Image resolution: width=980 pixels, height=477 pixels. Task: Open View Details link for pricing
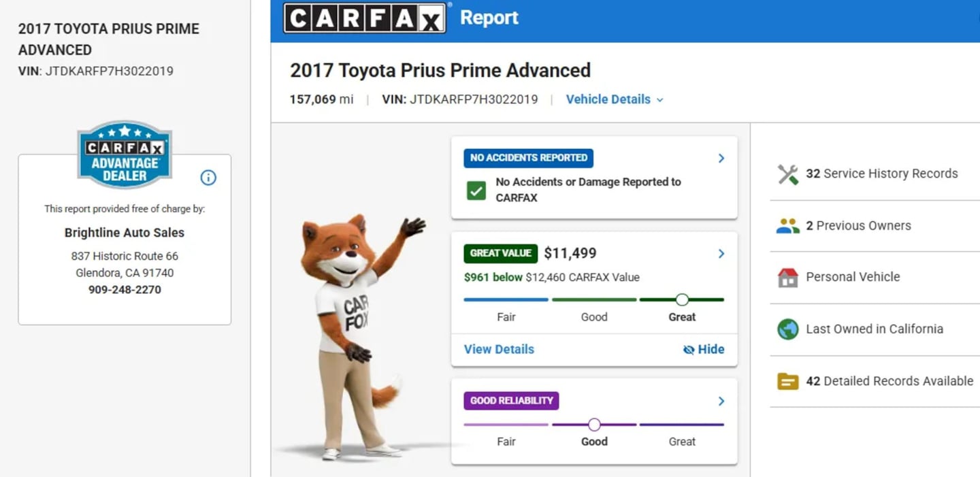point(499,349)
